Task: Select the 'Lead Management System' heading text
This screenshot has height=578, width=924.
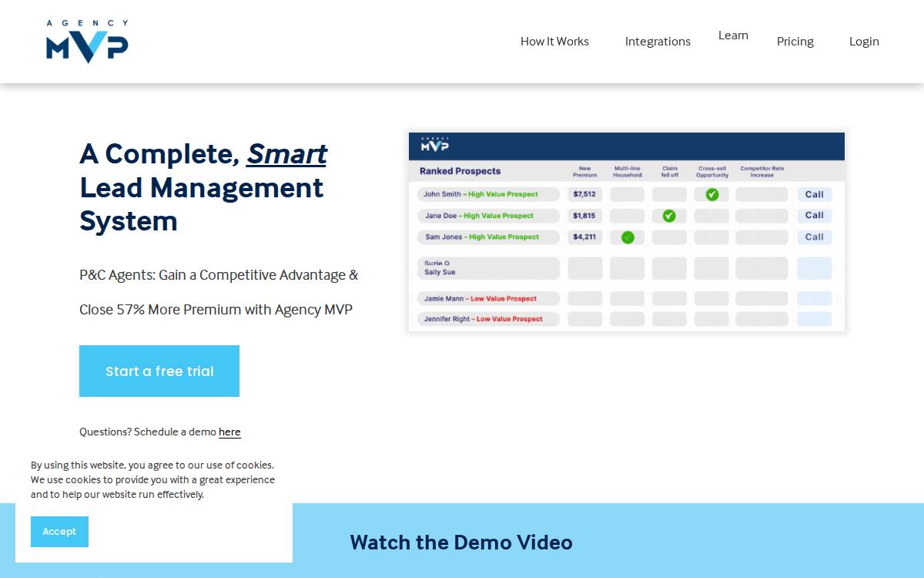Action: click(202, 204)
